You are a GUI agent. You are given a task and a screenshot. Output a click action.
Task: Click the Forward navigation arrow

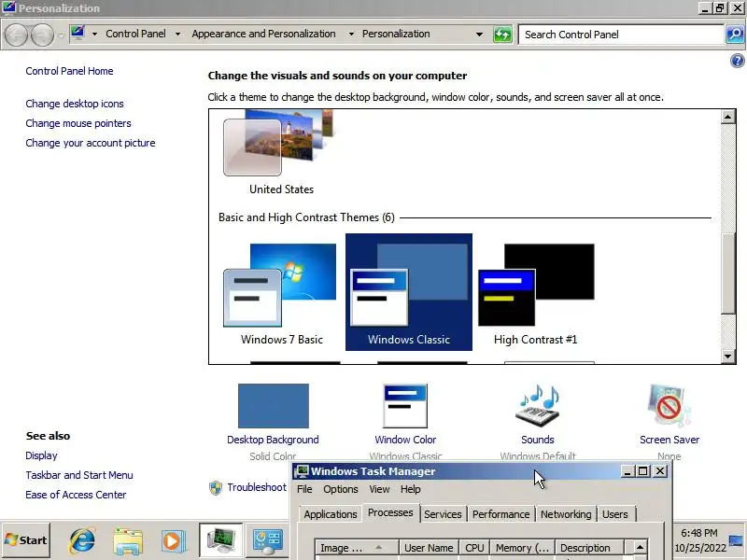tap(42, 35)
